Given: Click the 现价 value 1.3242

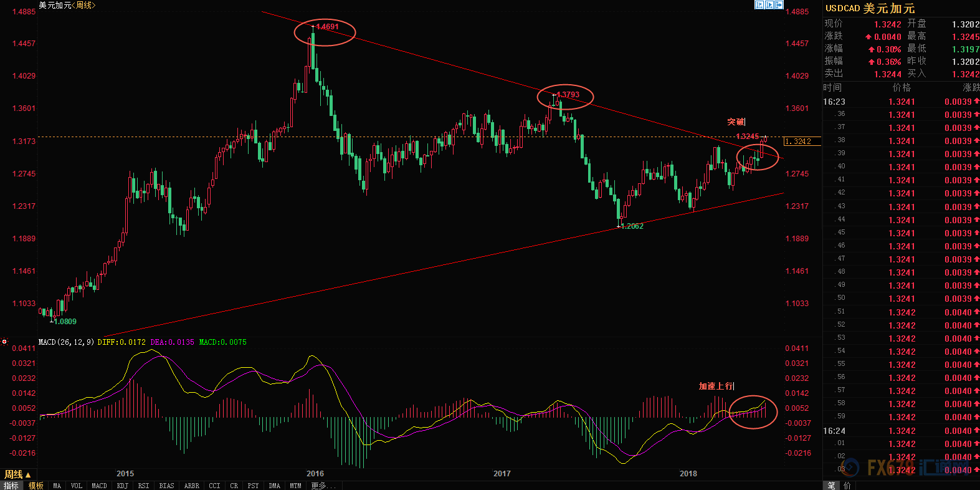Looking at the screenshot, I should [x=888, y=24].
